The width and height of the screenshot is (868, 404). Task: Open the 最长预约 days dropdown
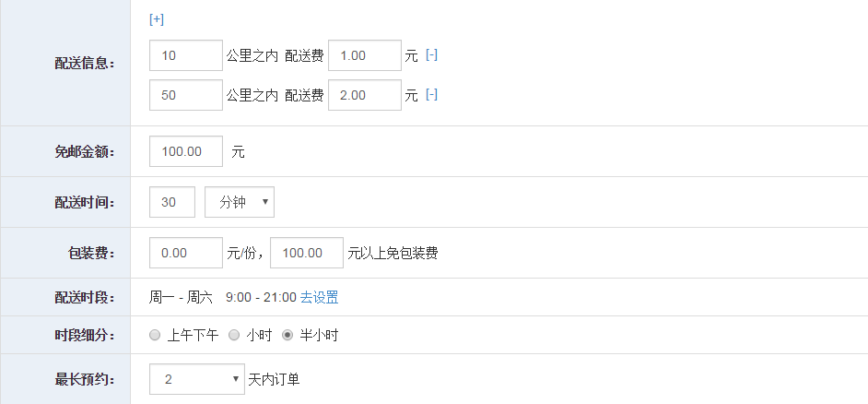click(x=197, y=379)
